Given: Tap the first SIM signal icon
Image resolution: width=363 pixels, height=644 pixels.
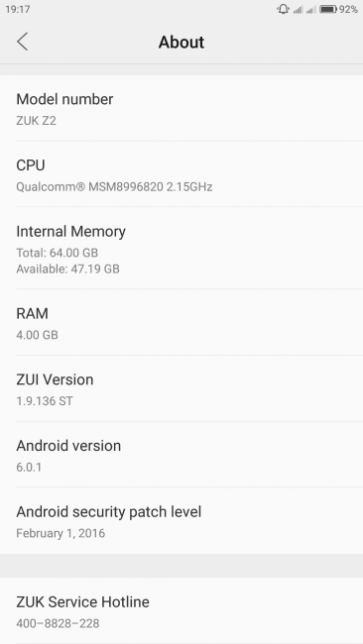Looking at the screenshot, I should [x=298, y=10].
